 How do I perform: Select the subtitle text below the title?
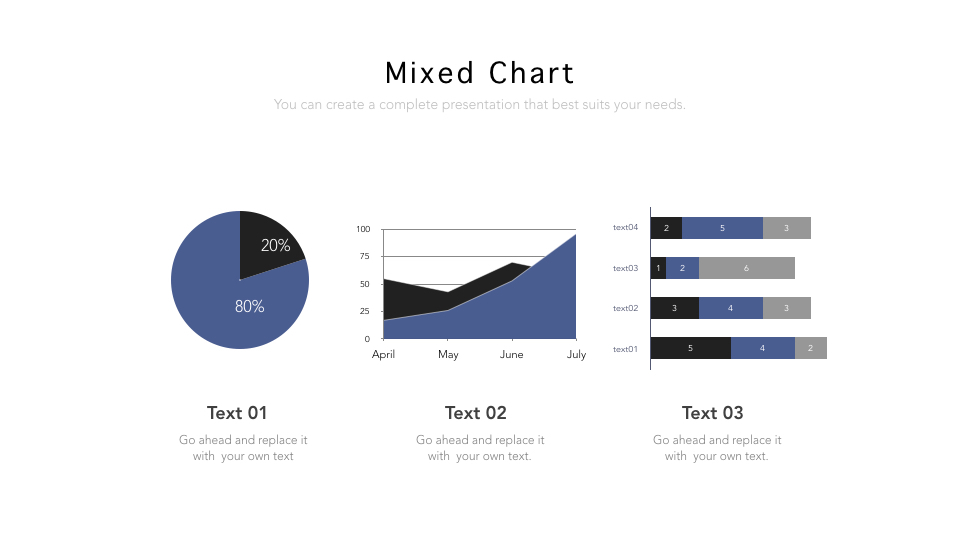480,104
